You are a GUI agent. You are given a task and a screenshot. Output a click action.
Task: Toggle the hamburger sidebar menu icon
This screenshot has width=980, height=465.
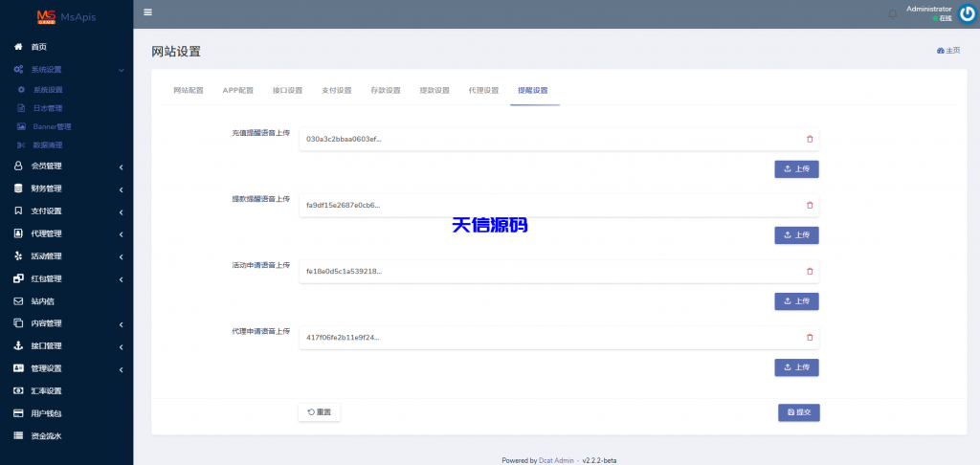pos(147,11)
